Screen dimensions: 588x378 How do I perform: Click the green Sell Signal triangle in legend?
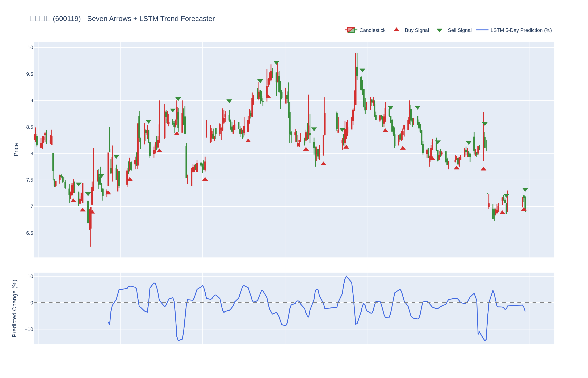(x=439, y=30)
